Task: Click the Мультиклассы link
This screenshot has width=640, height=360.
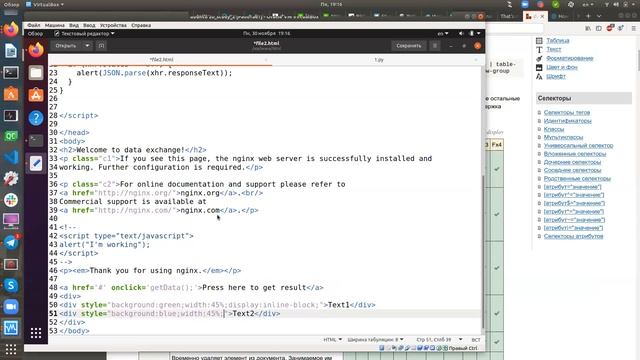Action: tap(563, 137)
